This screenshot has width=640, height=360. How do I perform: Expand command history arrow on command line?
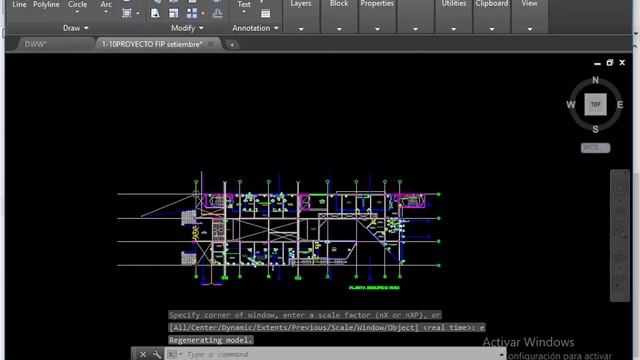pyautogui.click(x=501, y=354)
